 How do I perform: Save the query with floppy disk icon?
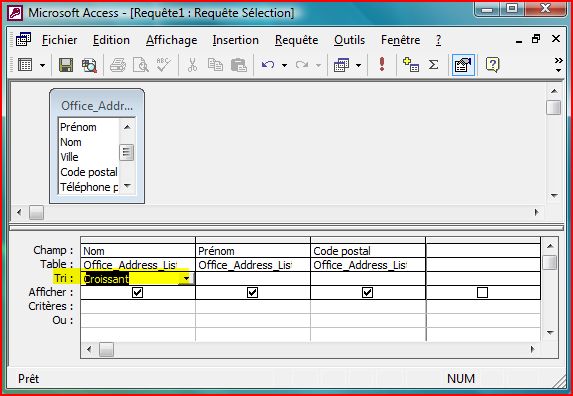click(x=66, y=65)
